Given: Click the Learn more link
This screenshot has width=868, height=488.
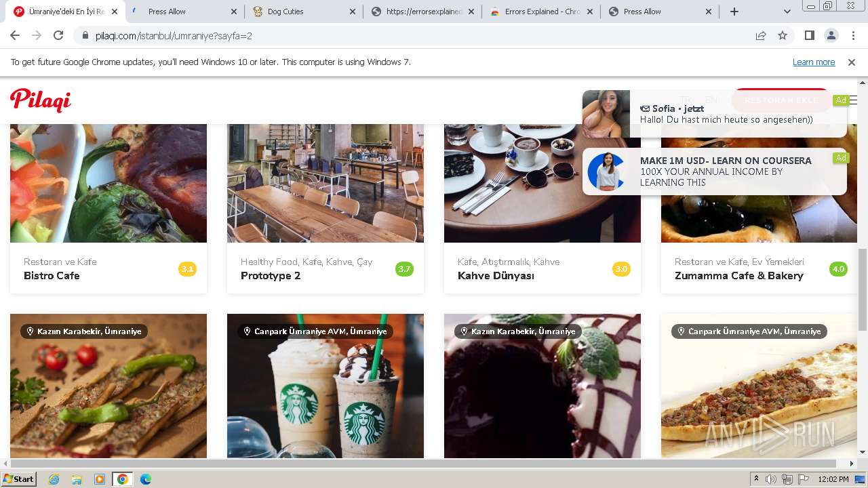Looking at the screenshot, I should (x=814, y=62).
